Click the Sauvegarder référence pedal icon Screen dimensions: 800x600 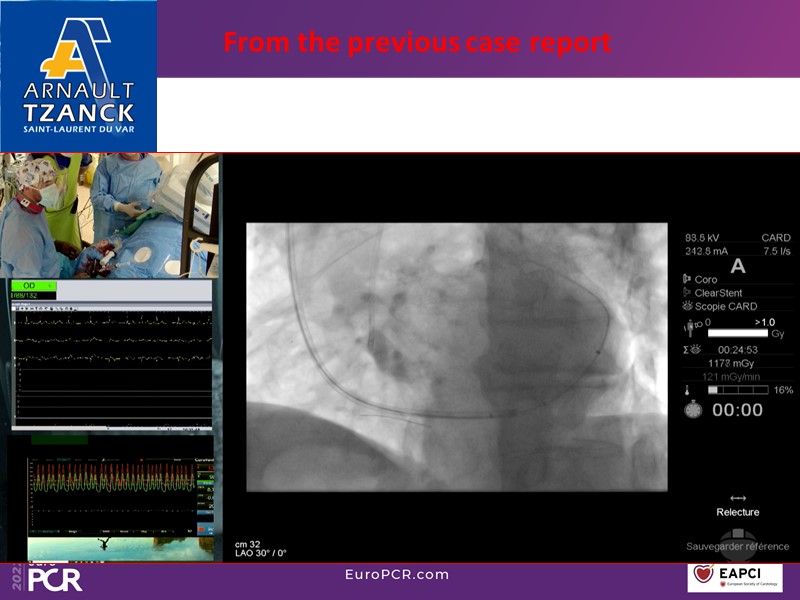(738, 534)
